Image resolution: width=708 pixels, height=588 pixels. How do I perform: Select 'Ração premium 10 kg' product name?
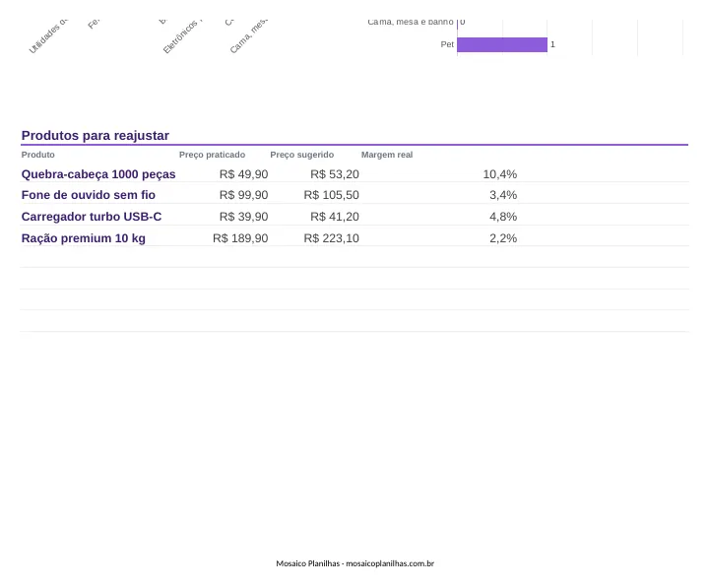coord(84,238)
